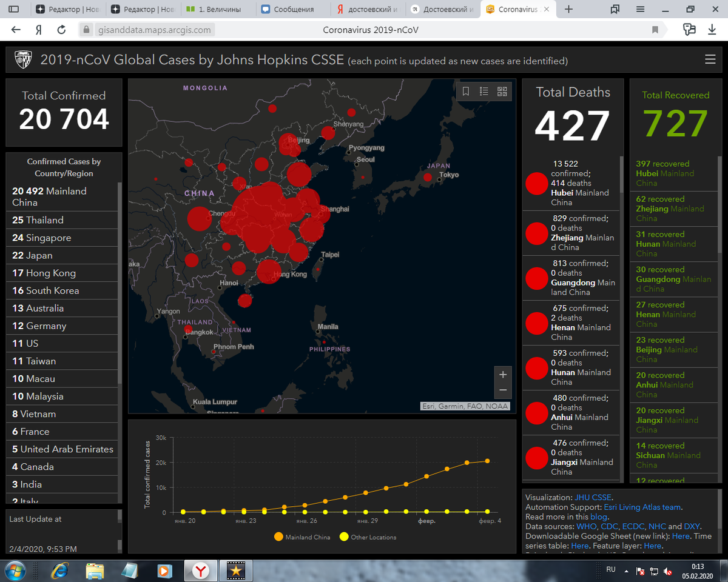Click the muted volume tray icon

point(667,571)
